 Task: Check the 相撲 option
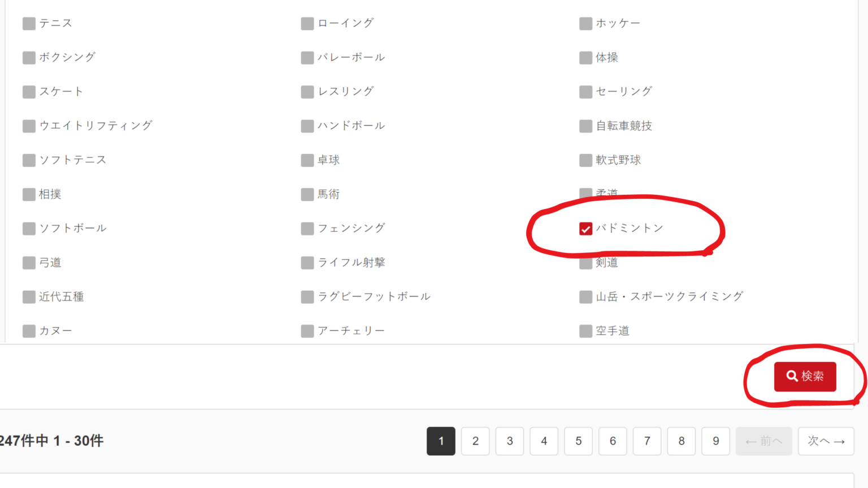point(29,195)
